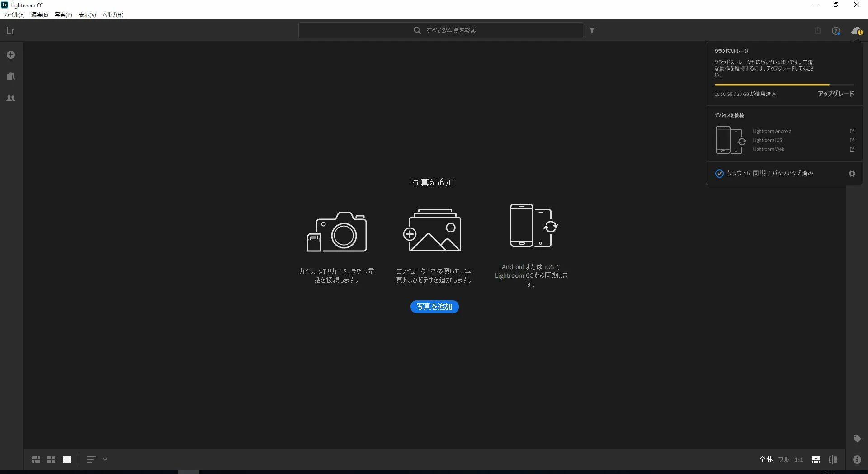868x474 pixels.
Task: Open the keywords tag icon
Action: (857, 438)
